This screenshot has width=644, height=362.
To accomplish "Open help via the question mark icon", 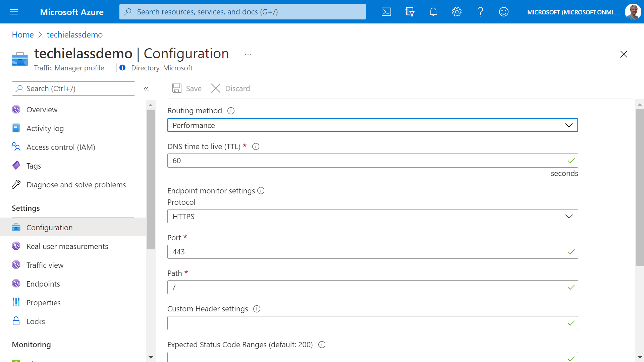I will (480, 12).
